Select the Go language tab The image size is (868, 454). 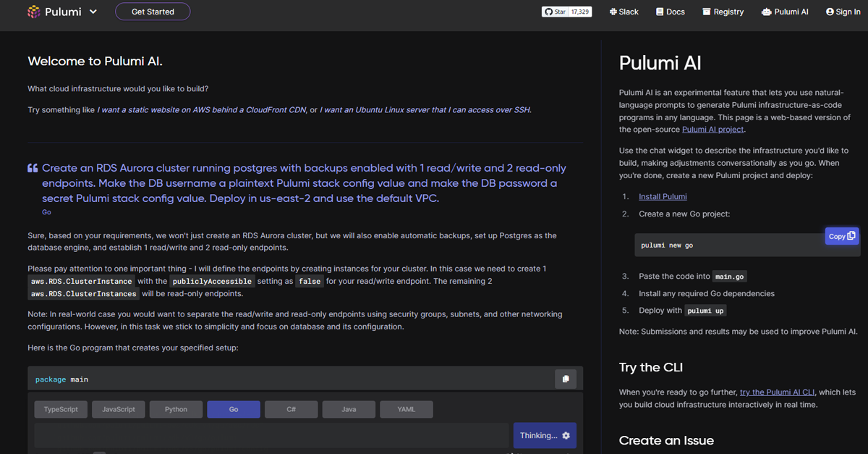pos(234,409)
